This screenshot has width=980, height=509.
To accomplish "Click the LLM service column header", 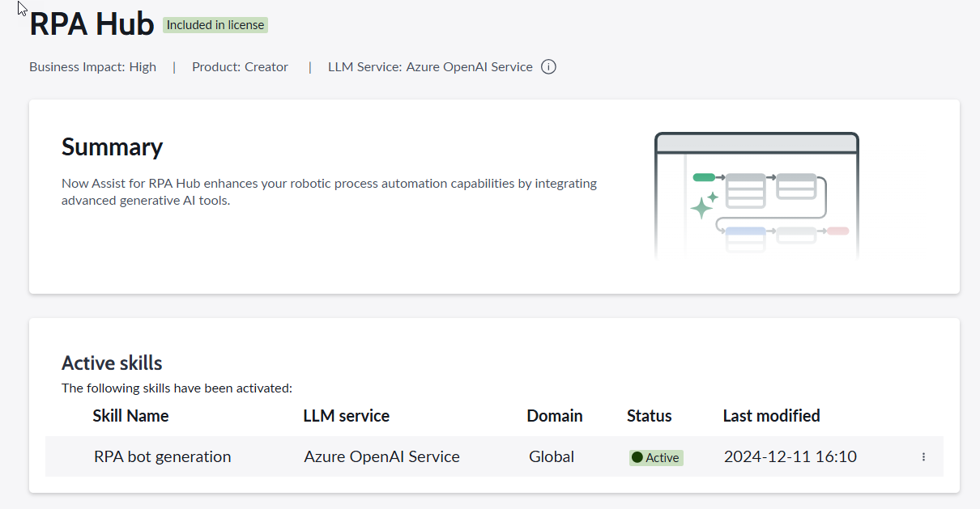I will (x=346, y=416).
